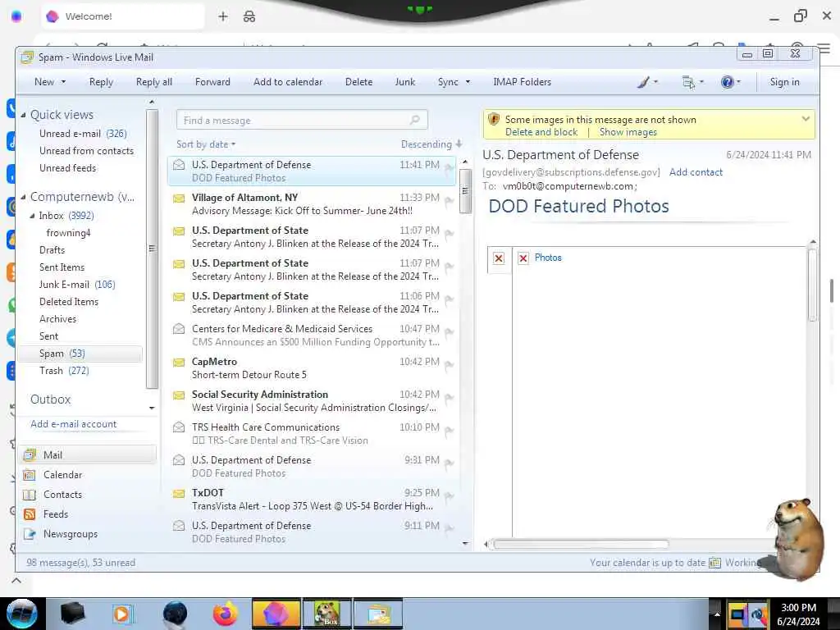840x630 pixels.
Task: Open the Newsgroups icon
Action: pyautogui.click(x=30, y=534)
